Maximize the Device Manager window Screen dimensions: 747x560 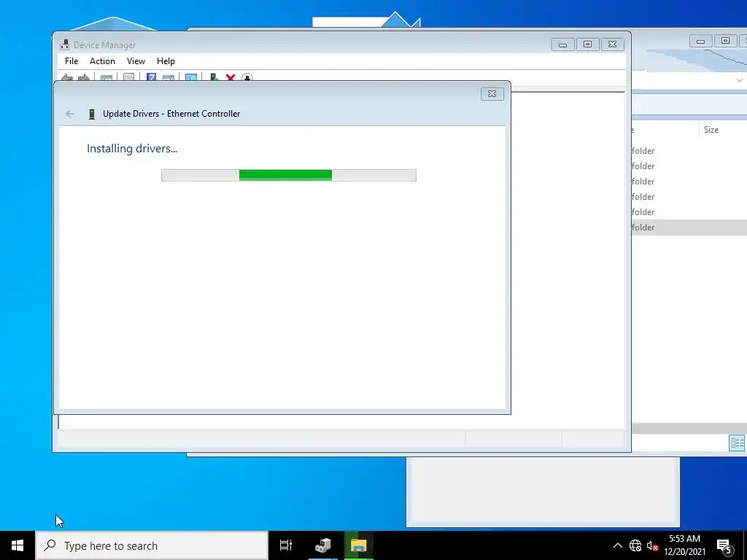[x=587, y=44]
